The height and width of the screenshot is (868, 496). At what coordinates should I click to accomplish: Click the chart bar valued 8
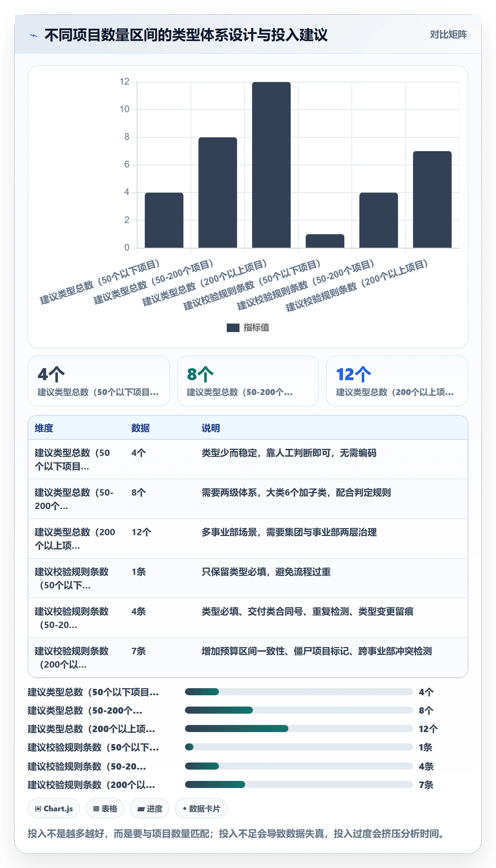[x=218, y=193]
